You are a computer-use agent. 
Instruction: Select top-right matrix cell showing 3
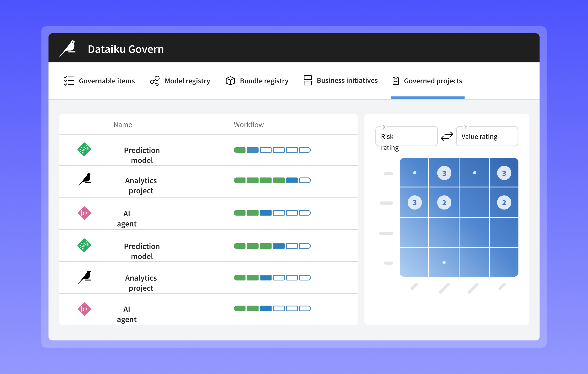click(504, 173)
